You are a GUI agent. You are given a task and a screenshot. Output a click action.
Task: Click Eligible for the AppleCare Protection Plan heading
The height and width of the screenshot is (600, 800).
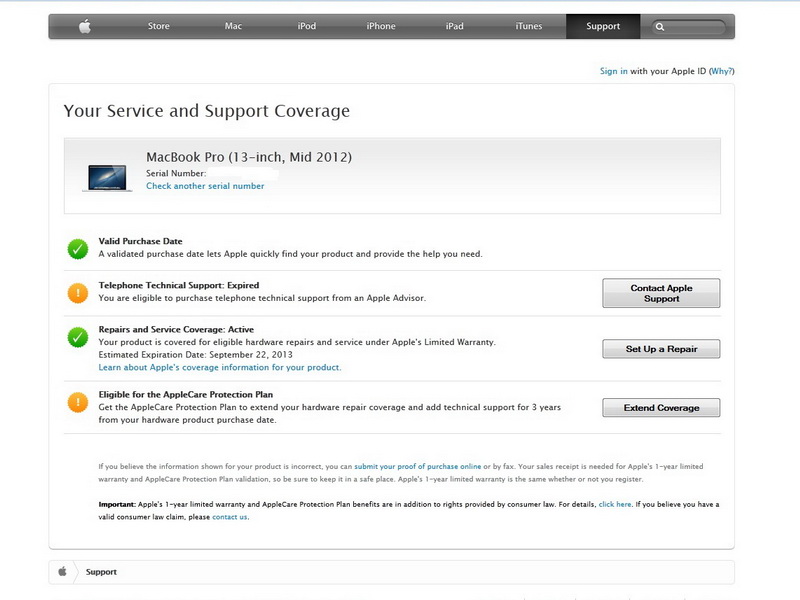tap(186, 394)
